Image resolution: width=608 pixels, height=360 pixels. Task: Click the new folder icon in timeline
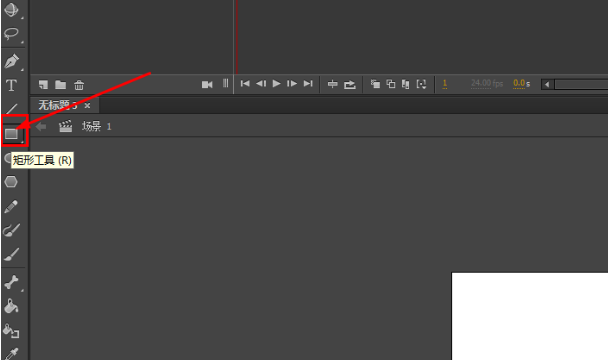pos(60,85)
